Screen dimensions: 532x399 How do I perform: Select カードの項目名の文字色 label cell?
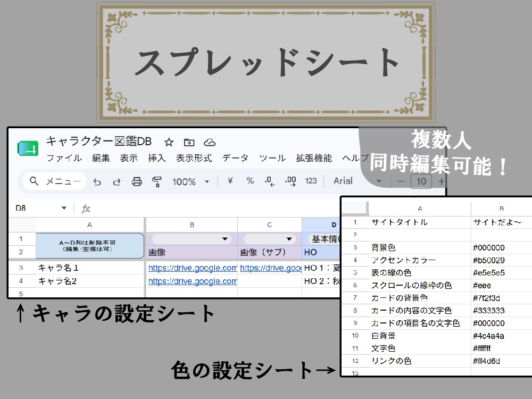click(x=420, y=323)
